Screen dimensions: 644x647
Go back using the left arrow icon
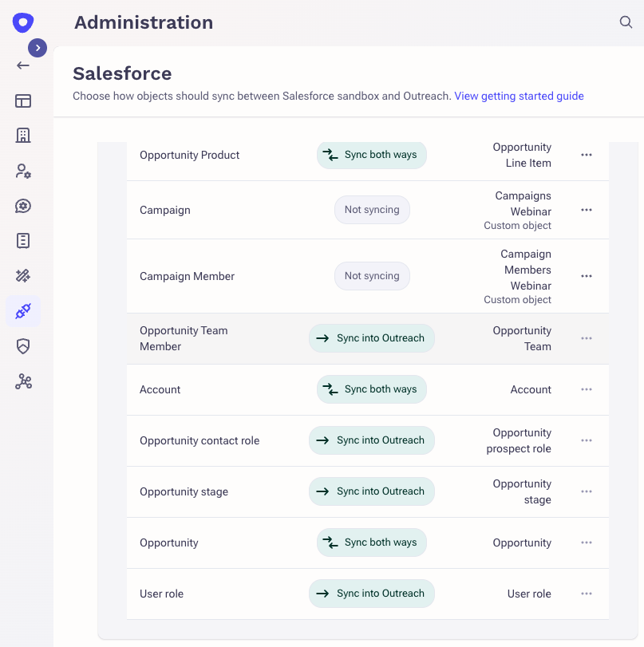coord(23,65)
